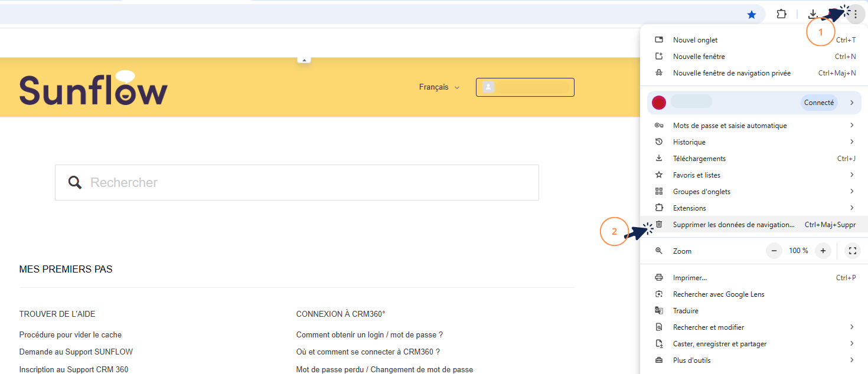The image size is (868, 374).
Task: Click the CONNEXION À CRM360° heading
Action: click(341, 314)
